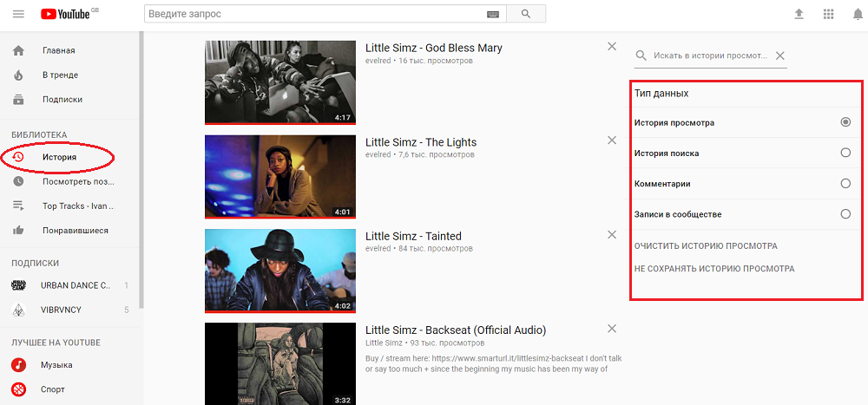Click the upload video icon
Viewport: 868px width, 405px height.
799,15
